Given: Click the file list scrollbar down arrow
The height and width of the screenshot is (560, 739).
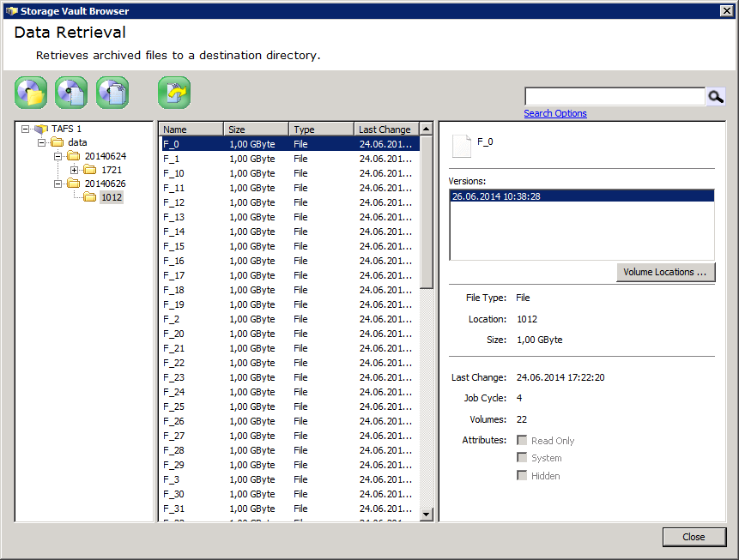Looking at the screenshot, I should [x=426, y=515].
